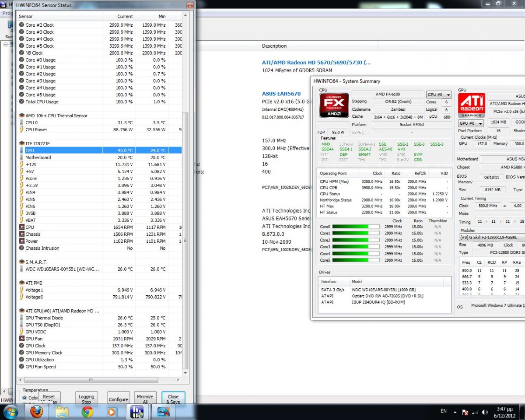Select the Core #2 Clock sensor icon
Screen dimensions: 525x420
tap(21, 25)
